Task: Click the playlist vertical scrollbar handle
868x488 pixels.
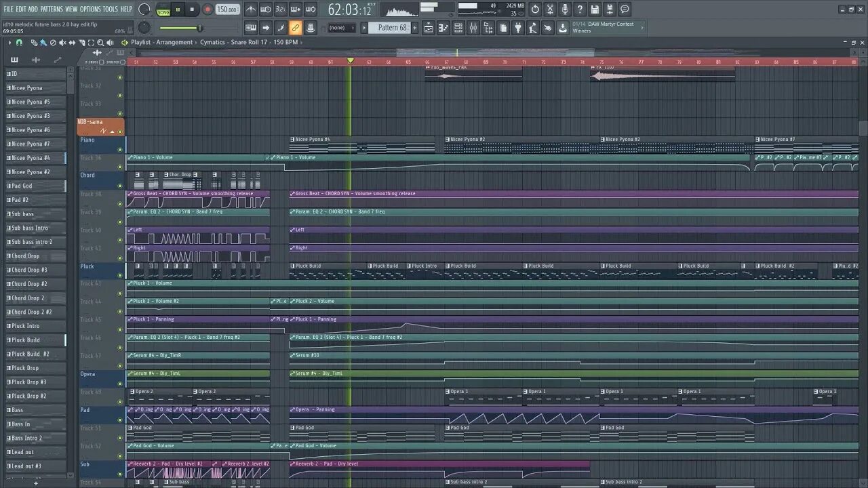Action: 863,128
